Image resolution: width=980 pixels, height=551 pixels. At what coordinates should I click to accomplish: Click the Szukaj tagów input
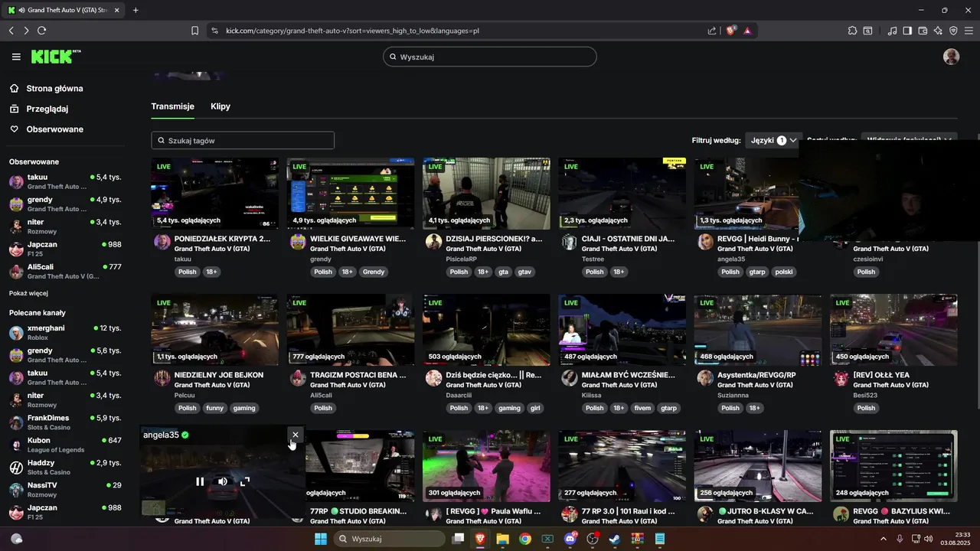(x=243, y=140)
